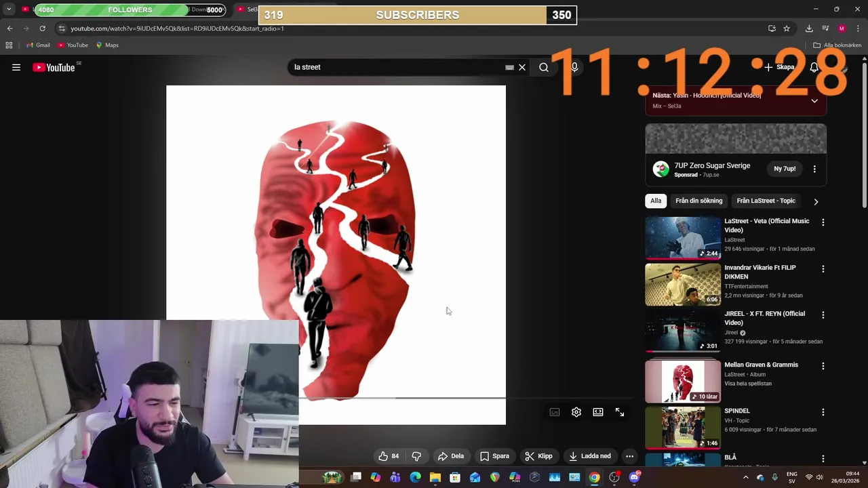
Task: Open Chrome tab search dropdown
Action: [x=9, y=9]
